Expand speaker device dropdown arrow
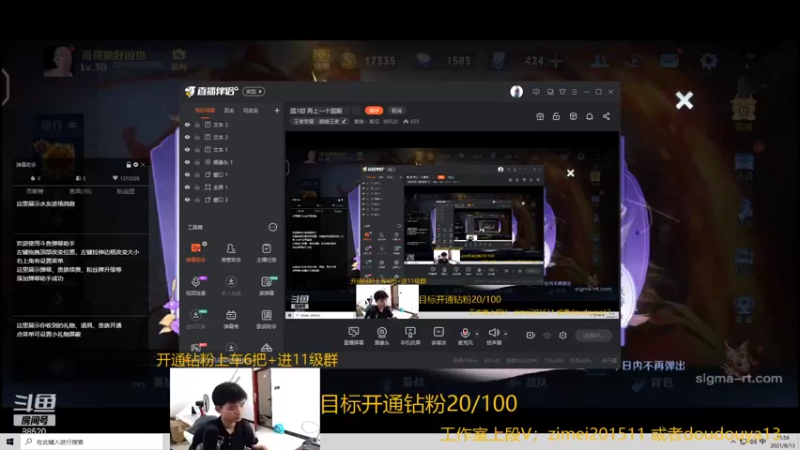The width and height of the screenshot is (800, 450). click(506, 334)
